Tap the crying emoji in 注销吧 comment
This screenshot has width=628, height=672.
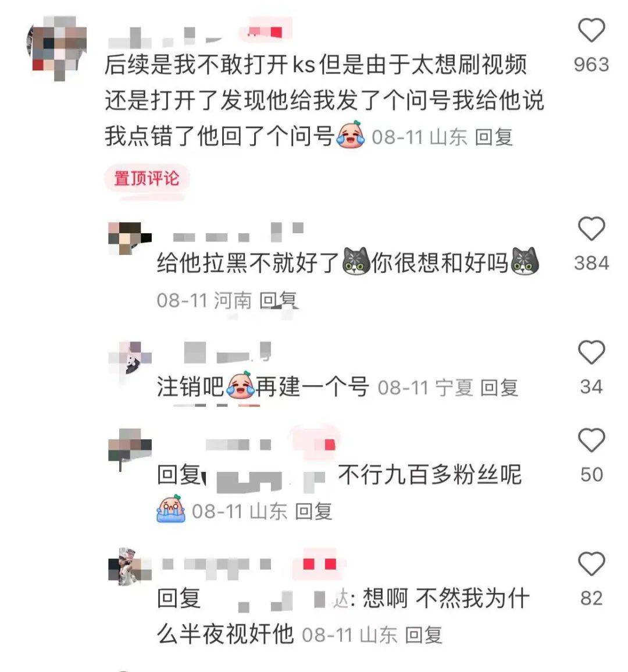click(241, 385)
